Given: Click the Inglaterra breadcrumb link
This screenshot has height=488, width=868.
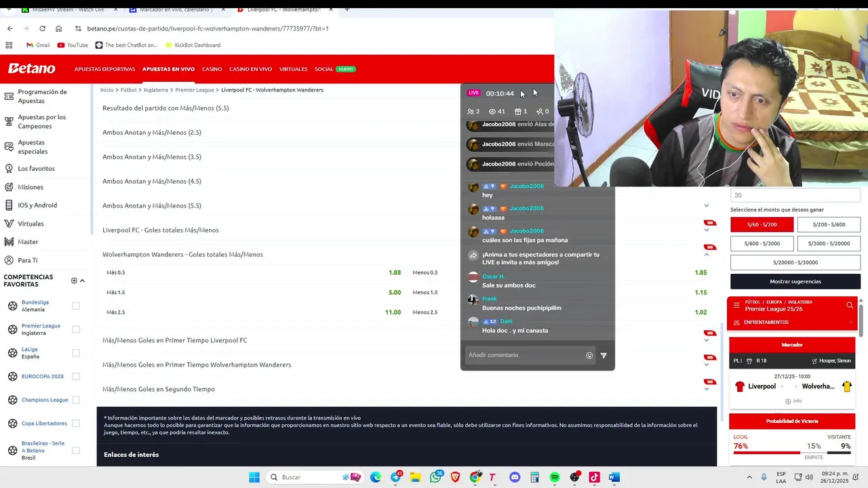Looking at the screenshot, I should pos(156,89).
